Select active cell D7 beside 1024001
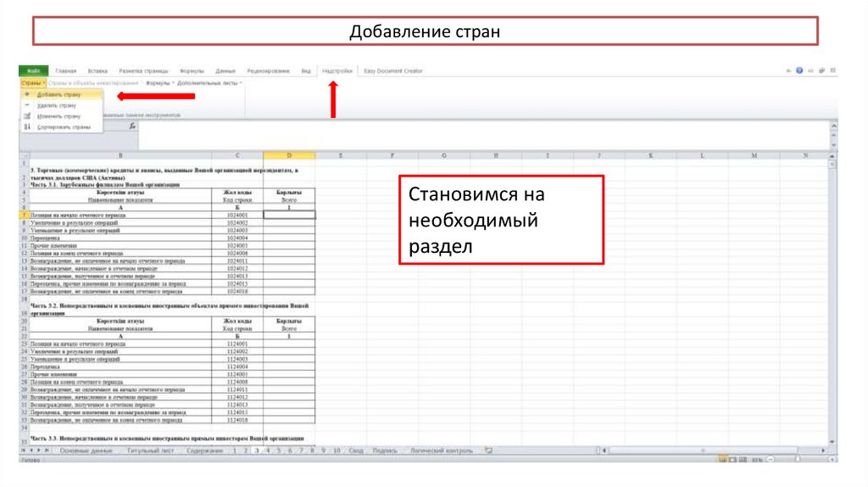The image size is (868, 487). coord(289,215)
